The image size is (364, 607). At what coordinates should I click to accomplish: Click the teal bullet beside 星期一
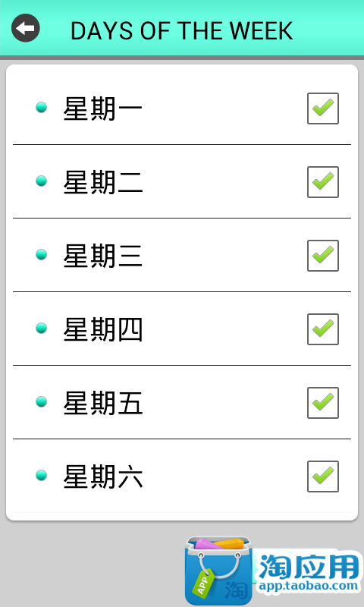click(x=42, y=107)
